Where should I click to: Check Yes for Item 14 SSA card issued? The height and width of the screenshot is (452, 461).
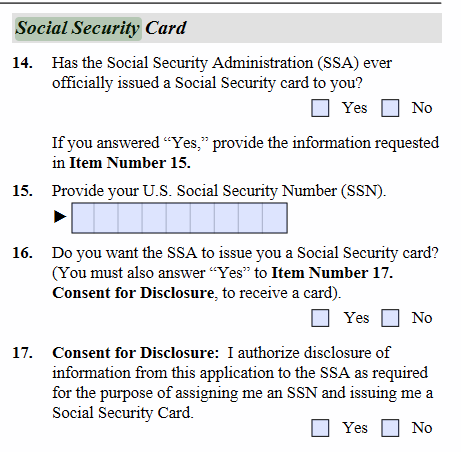click(320, 108)
